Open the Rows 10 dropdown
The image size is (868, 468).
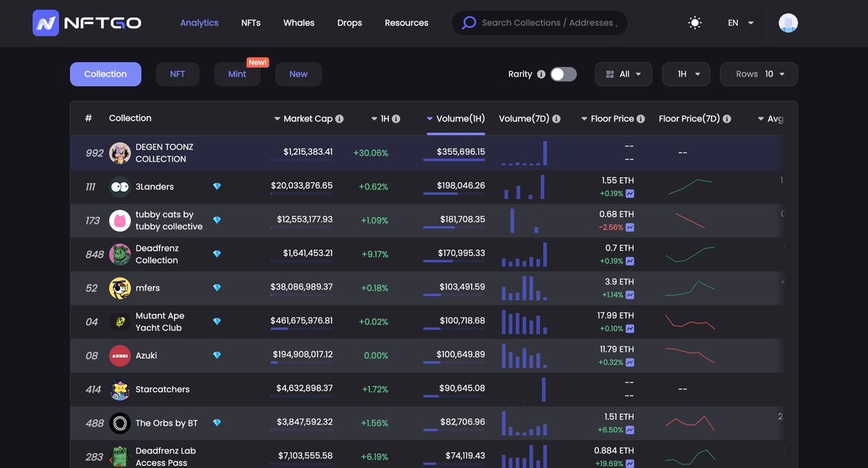click(759, 75)
